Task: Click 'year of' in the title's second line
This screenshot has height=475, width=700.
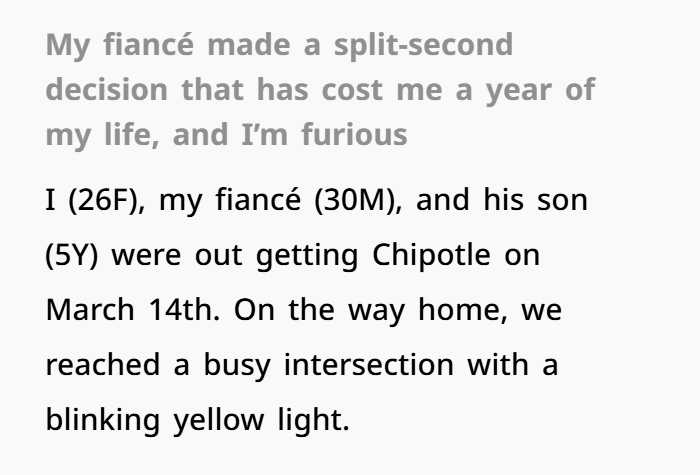Action: pos(541,91)
